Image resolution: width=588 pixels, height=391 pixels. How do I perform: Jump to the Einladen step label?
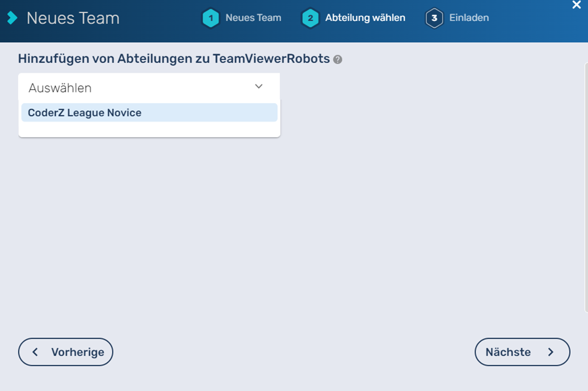click(469, 18)
